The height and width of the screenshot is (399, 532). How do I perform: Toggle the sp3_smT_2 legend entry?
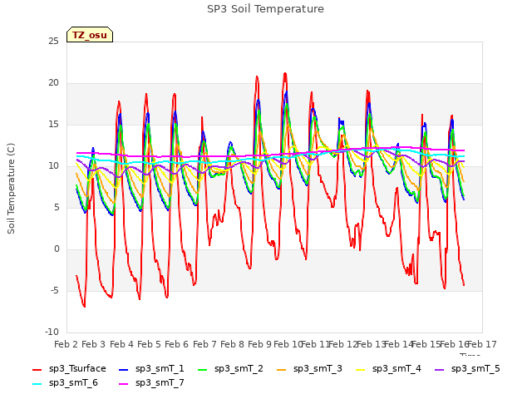point(230,369)
